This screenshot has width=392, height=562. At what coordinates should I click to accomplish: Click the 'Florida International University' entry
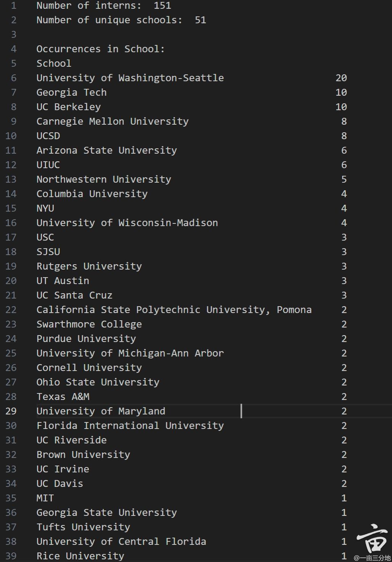tap(130, 426)
